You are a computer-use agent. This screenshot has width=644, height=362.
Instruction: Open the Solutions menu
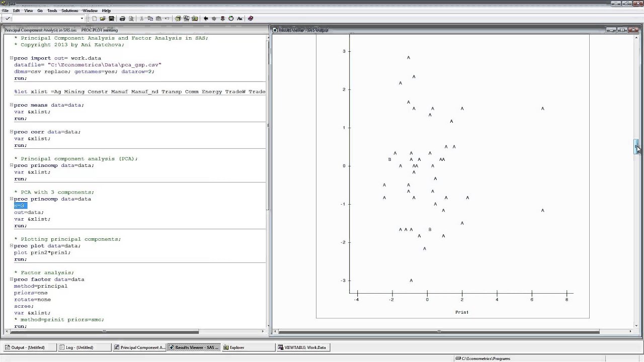[69, 11]
